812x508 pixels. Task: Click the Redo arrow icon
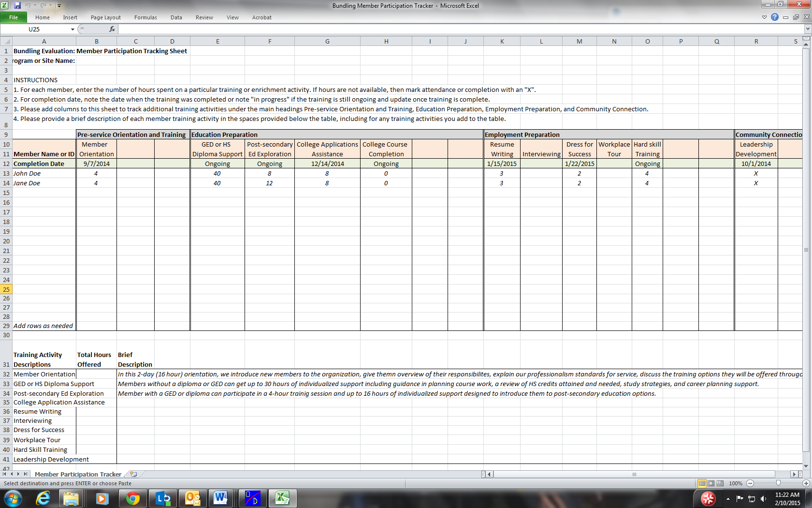coord(43,5)
